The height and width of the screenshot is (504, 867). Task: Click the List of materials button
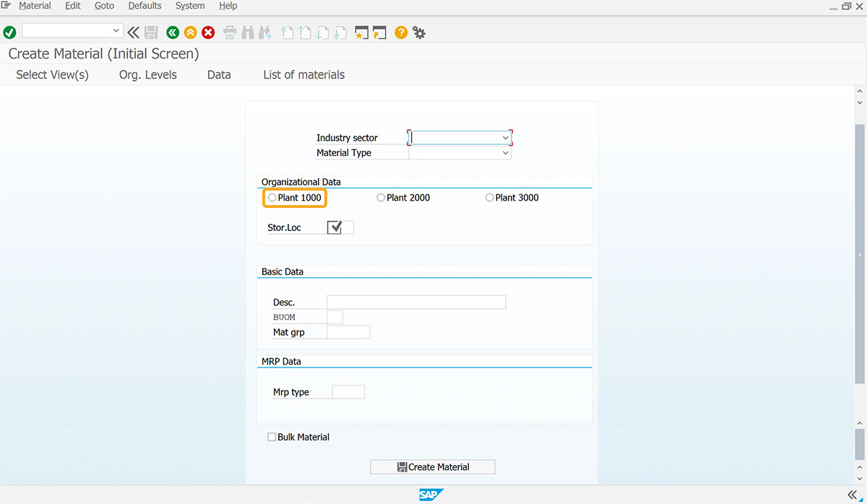(304, 75)
